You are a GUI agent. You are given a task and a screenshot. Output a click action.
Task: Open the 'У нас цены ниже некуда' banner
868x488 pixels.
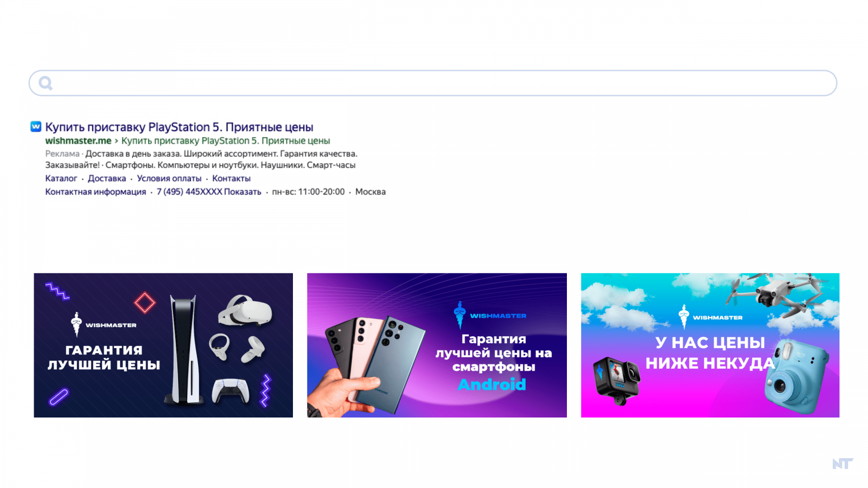tap(710, 345)
